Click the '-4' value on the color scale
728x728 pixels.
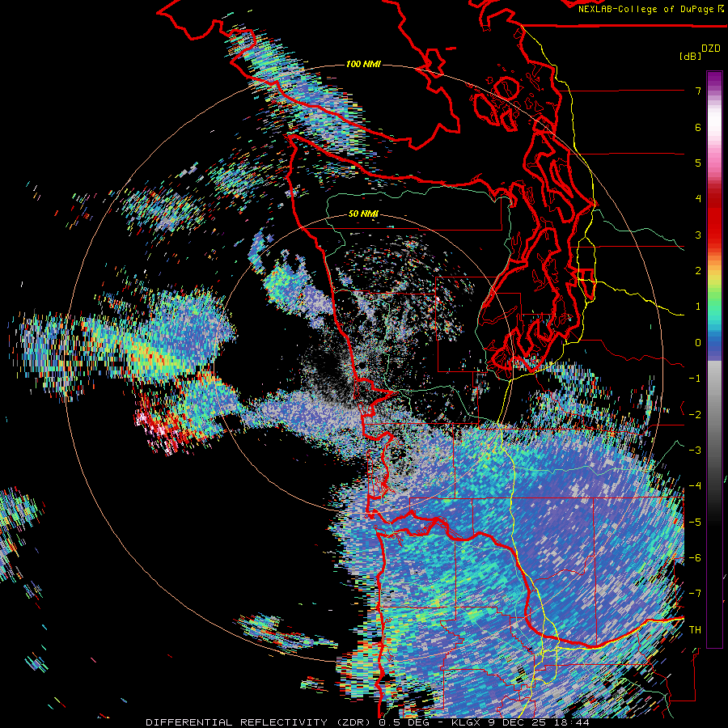[x=695, y=486]
